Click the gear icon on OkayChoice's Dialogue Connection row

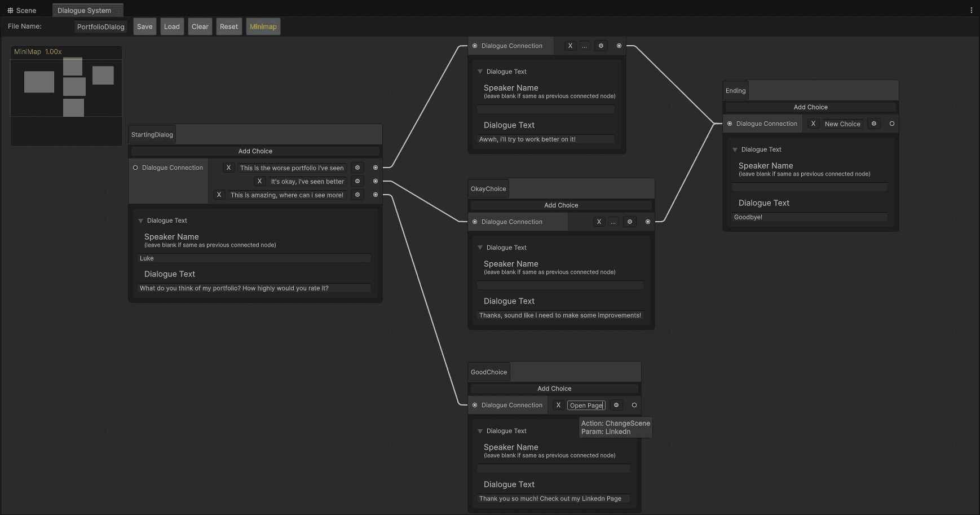tap(630, 222)
